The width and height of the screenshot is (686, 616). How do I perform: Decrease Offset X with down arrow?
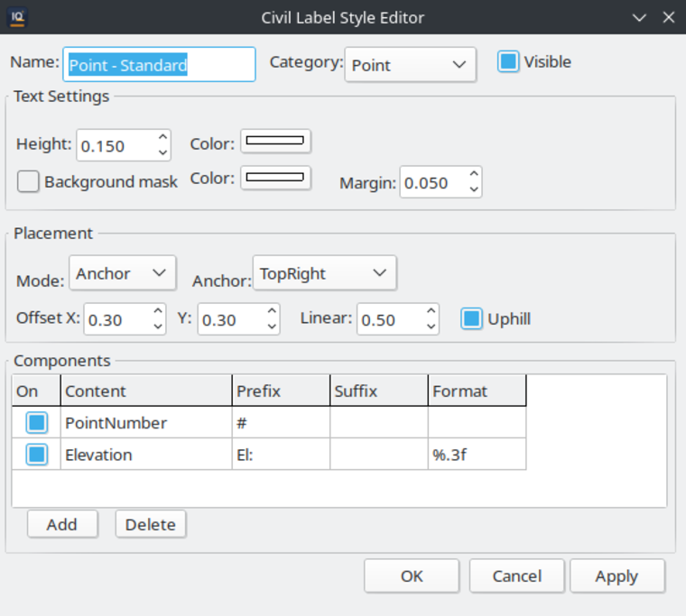click(158, 326)
